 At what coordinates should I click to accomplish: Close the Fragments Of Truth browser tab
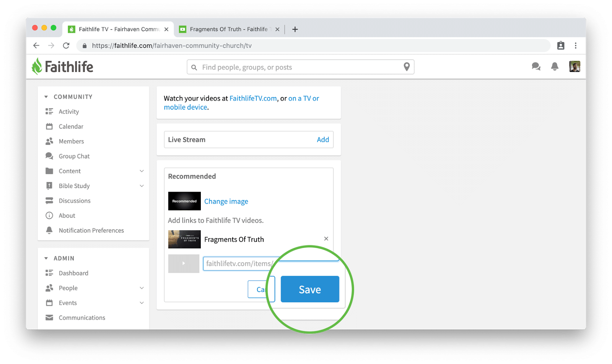click(x=277, y=29)
